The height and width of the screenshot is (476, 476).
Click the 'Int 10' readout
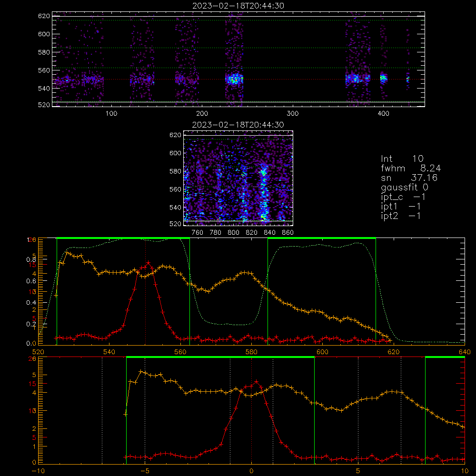402,159
